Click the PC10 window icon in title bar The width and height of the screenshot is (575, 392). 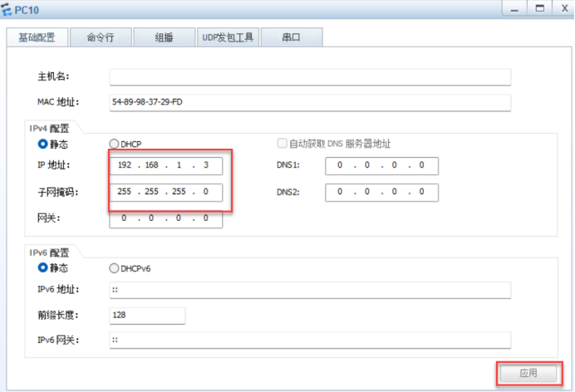point(7,10)
